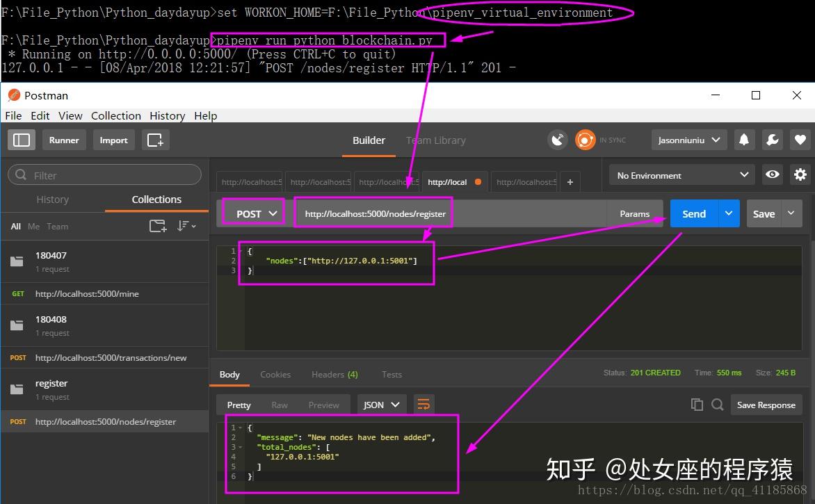Toggle line wrap icon next to JSON
The height and width of the screenshot is (504, 815).
[x=423, y=404]
